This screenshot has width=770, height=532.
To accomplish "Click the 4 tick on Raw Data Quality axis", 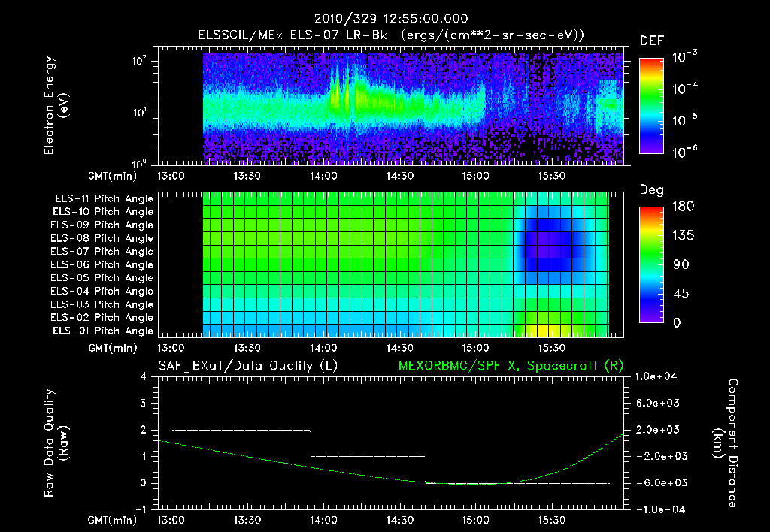I will point(144,376).
